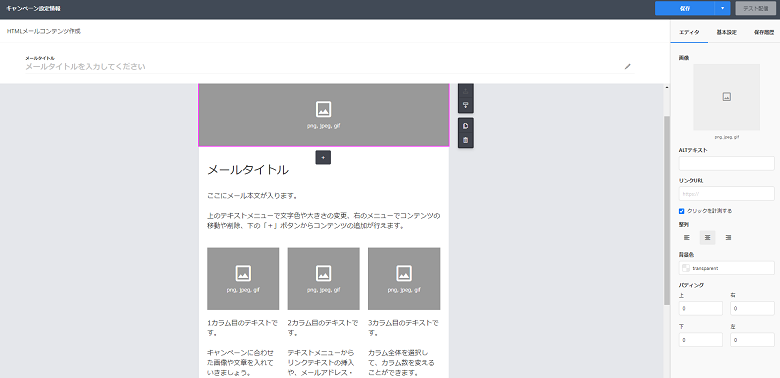The width and height of the screenshot is (780, 378).
Task: Click the right padding 右 field
Action: coord(752,308)
